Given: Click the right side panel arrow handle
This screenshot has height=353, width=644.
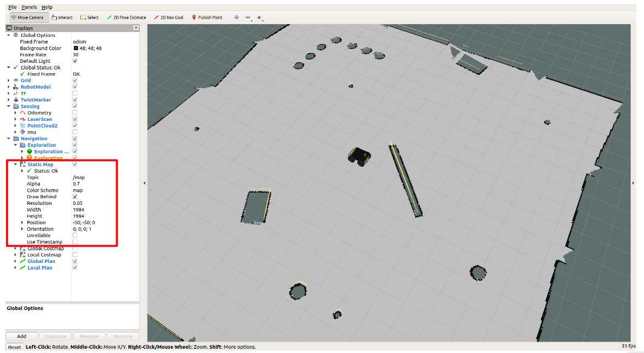Looking at the screenshot, I should click(633, 183).
